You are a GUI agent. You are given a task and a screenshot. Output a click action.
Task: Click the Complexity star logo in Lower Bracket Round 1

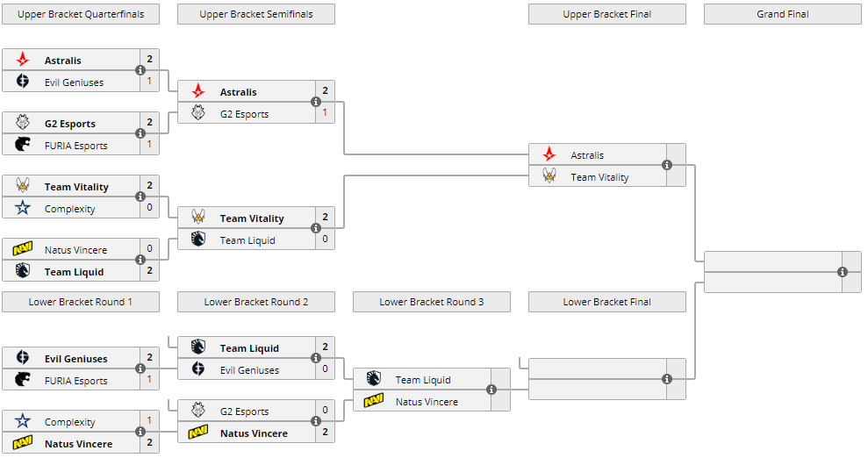(23, 422)
